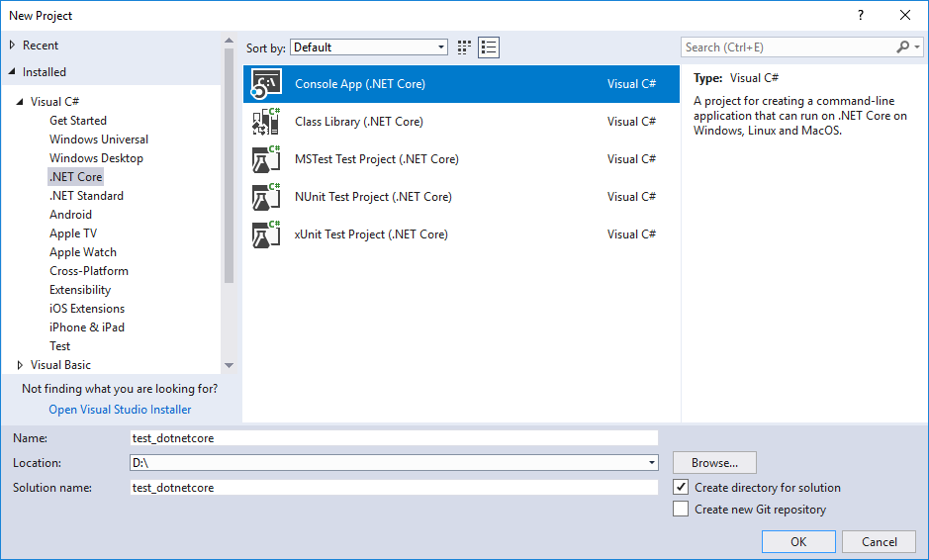
Task: Select Windows Desktop category
Action: pyautogui.click(x=96, y=158)
